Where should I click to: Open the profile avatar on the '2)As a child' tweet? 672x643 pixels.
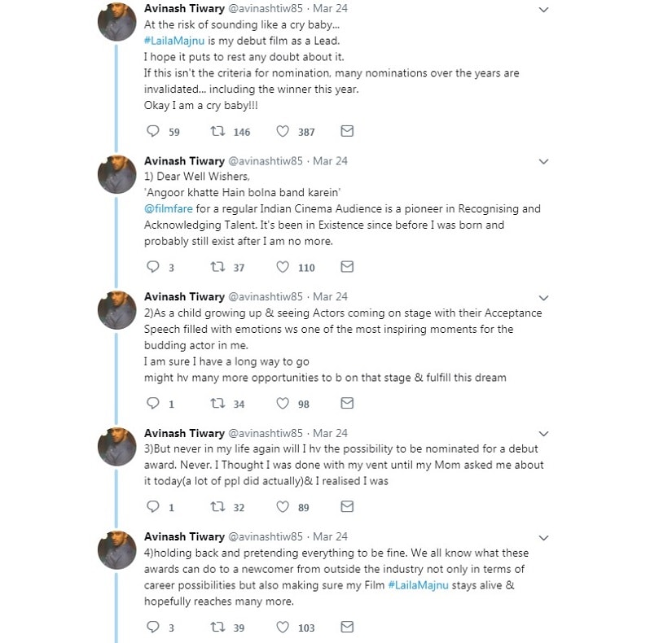(117, 310)
